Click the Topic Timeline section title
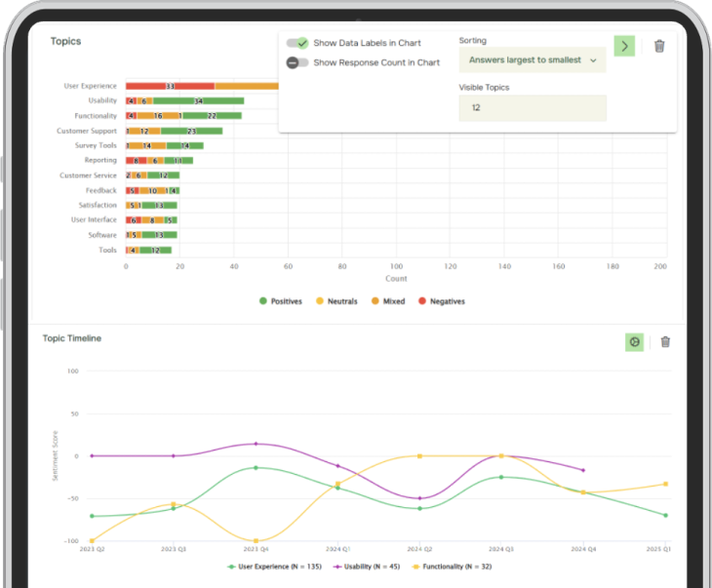 click(72, 338)
